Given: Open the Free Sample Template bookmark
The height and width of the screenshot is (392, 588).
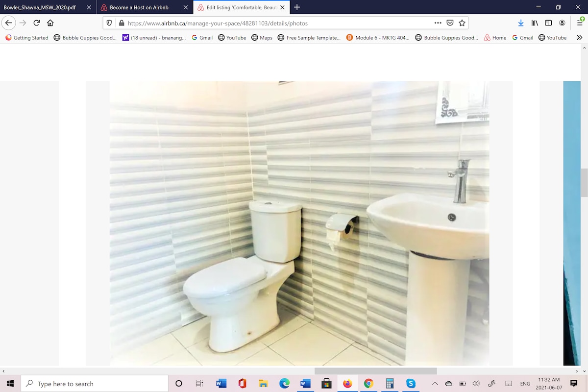Looking at the screenshot, I should click(309, 38).
